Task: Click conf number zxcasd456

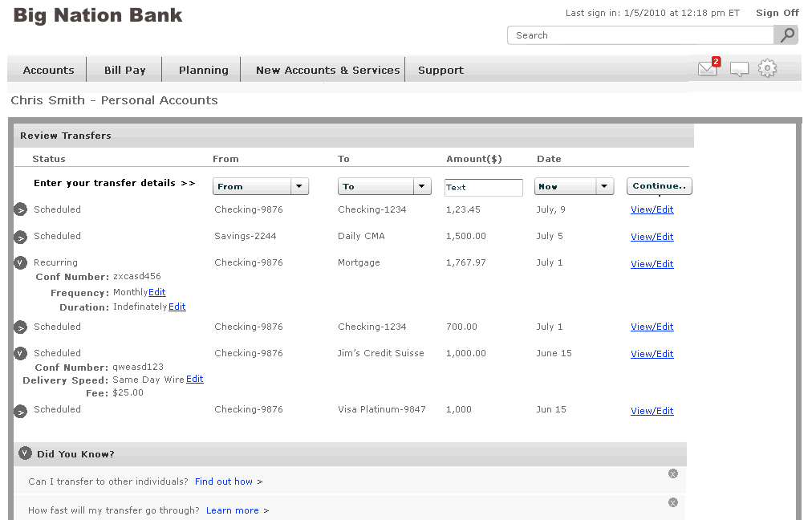Action: (137, 277)
